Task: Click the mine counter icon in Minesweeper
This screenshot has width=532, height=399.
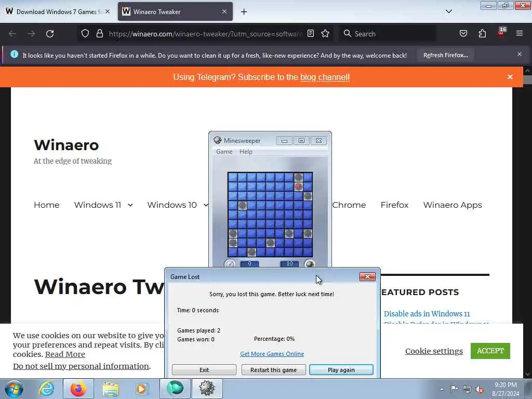Action: [x=310, y=263]
